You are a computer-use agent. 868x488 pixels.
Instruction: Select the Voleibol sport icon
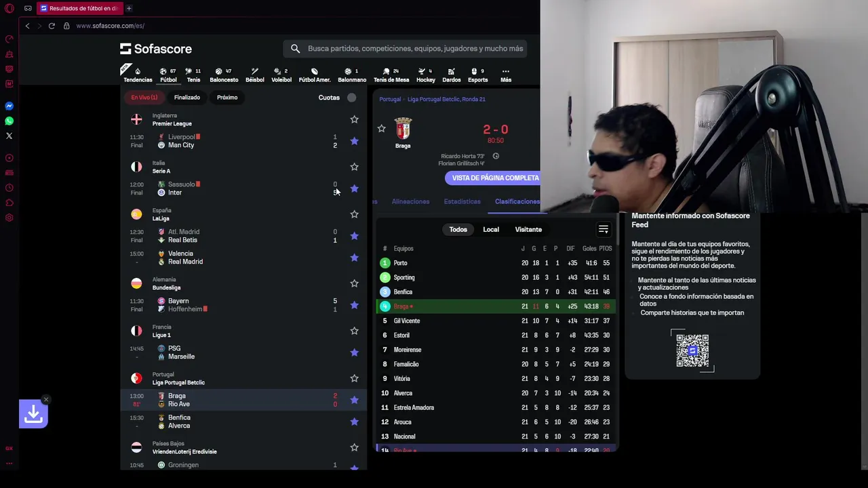click(x=281, y=75)
